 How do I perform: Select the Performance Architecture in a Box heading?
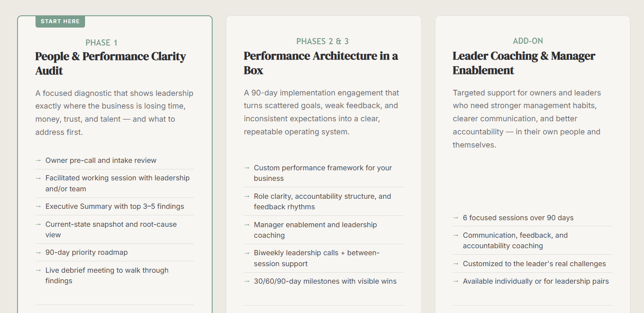tap(321, 63)
